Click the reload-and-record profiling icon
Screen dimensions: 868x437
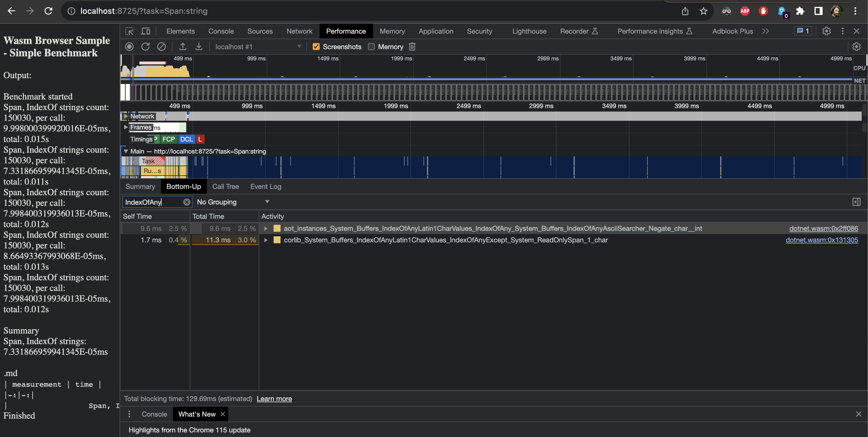pos(145,47)
